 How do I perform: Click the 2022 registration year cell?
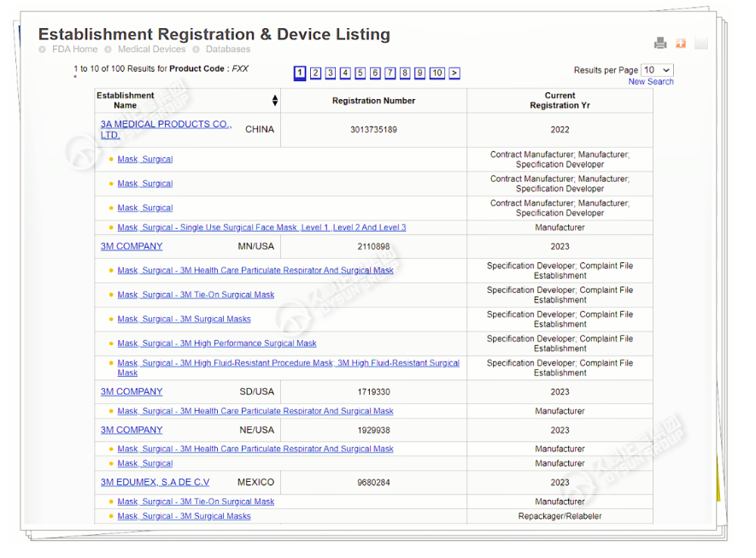560,130
